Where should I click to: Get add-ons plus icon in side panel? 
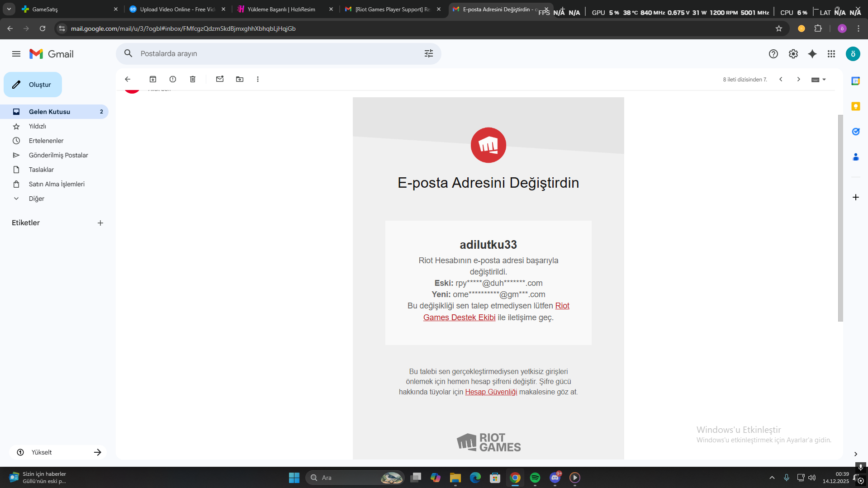click(x=856, y=197)
